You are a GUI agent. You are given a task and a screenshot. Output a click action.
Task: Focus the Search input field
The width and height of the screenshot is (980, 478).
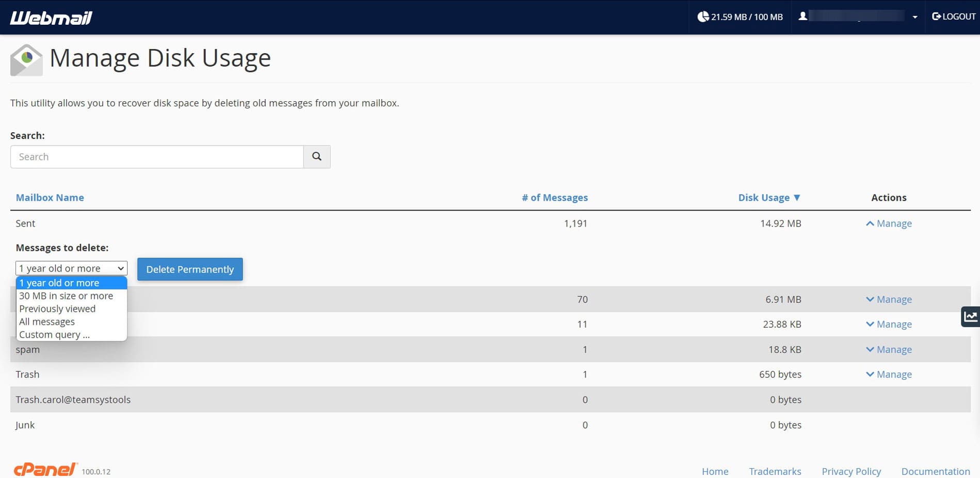pyautogui.click(x=157, y=157)
